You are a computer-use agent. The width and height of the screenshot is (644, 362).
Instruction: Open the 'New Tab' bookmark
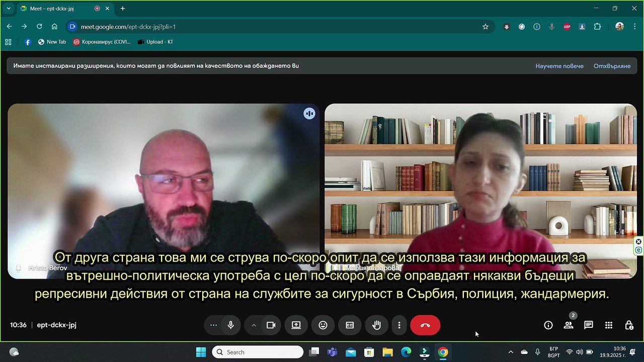tap(52, 42)
